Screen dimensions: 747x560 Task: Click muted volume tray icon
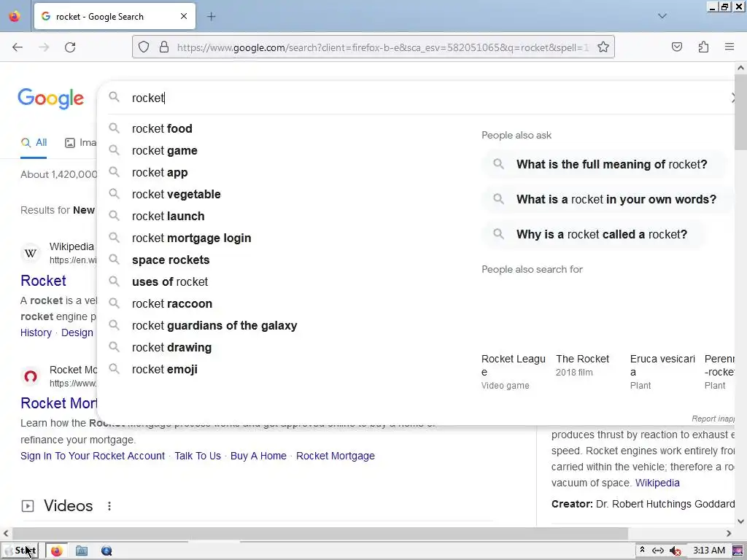675,551
